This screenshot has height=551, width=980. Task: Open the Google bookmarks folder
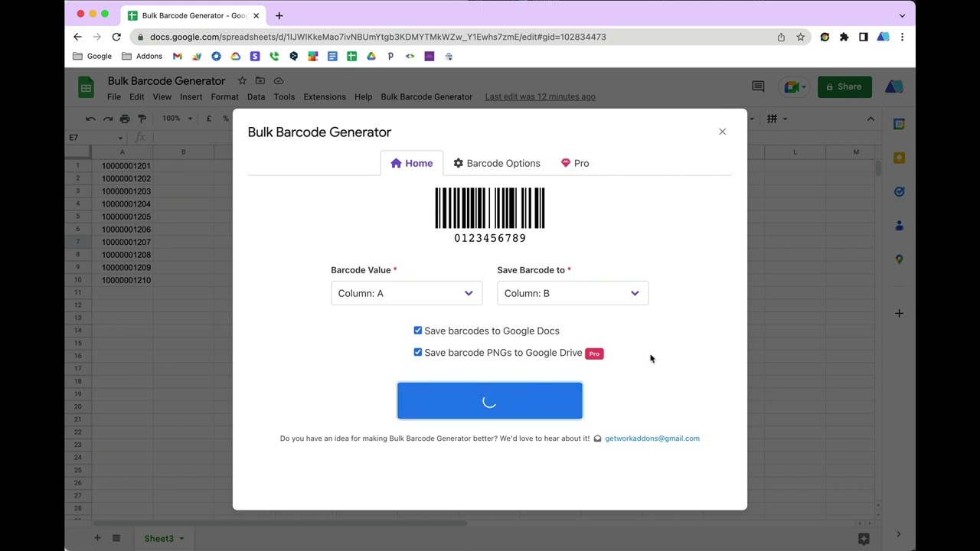92,56
